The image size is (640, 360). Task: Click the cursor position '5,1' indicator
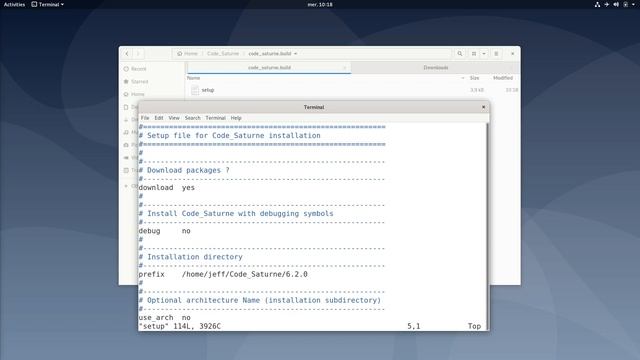click(413, 326)
